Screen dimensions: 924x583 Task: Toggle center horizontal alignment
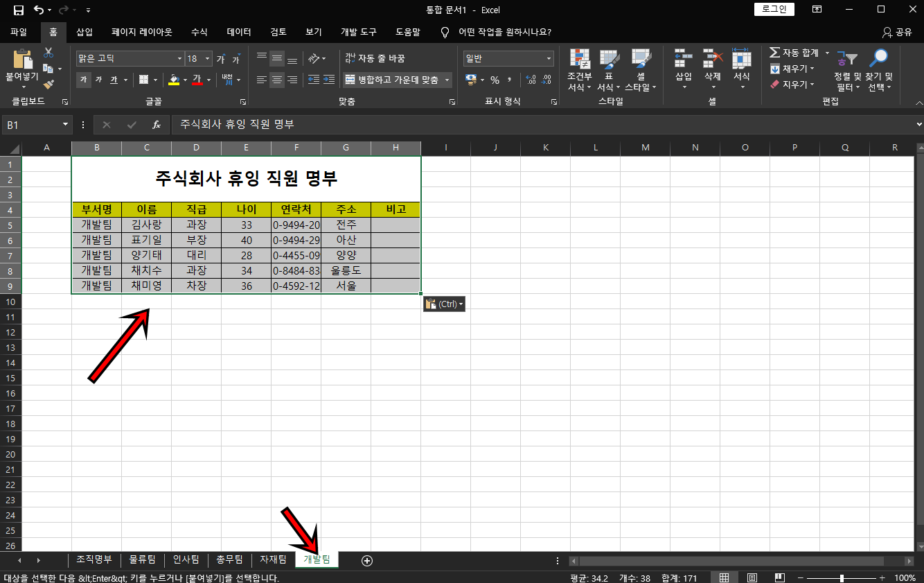(x=277, y=80)
